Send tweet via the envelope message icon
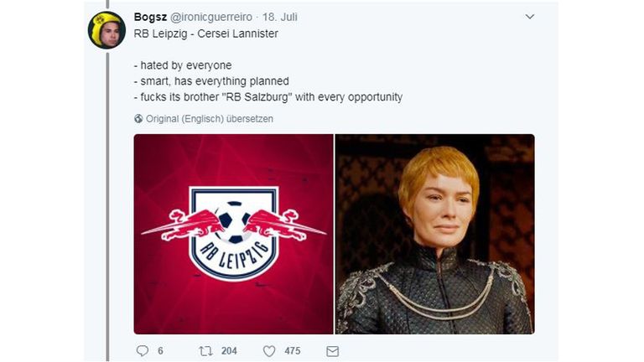The height and width of the screenshot is (362, 644). click(332, 350)
